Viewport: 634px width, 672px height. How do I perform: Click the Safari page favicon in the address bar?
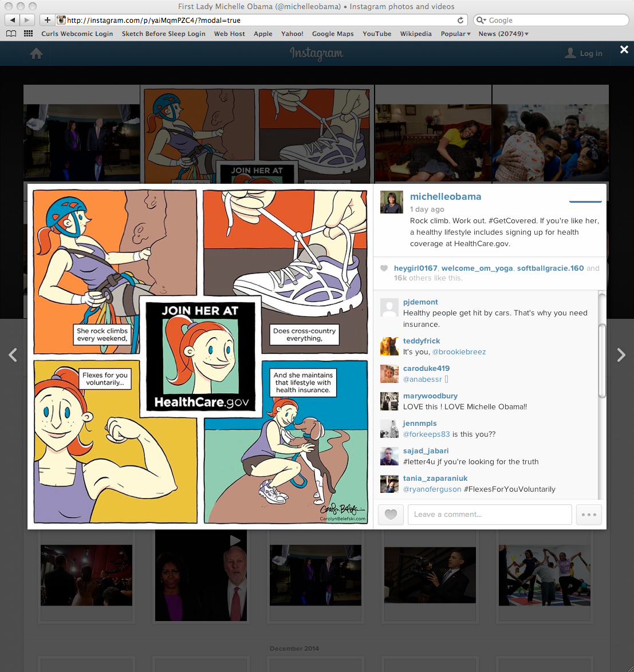pos(62,20)
